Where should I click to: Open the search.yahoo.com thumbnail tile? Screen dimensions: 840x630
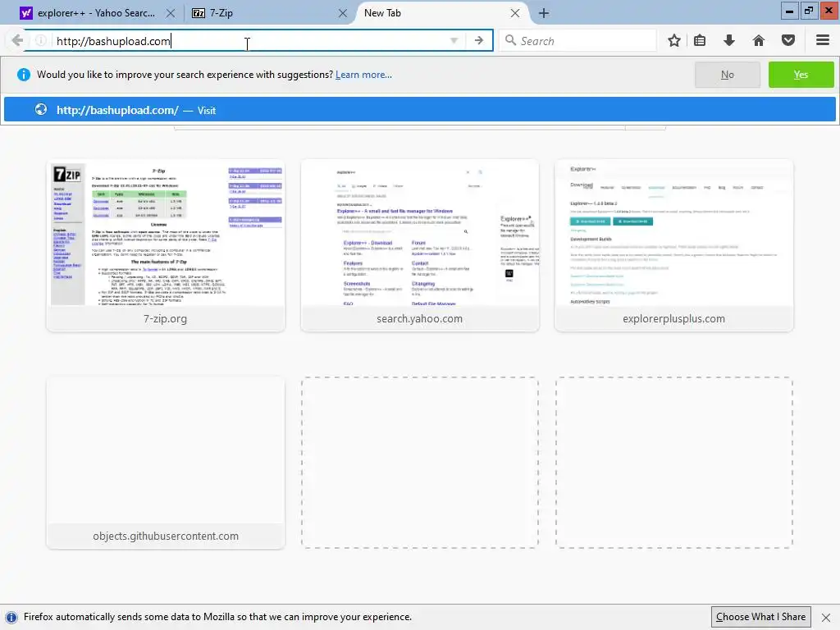point(419,245)
